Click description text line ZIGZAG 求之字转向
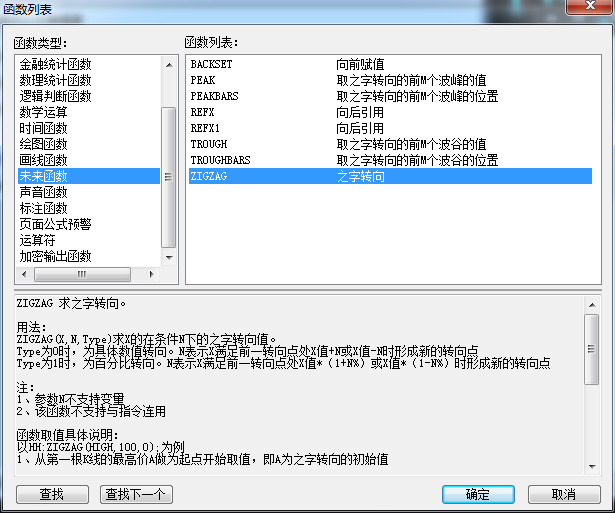Image resolution: width=615 pixels, height=513 pixels. tap(71, 304)
